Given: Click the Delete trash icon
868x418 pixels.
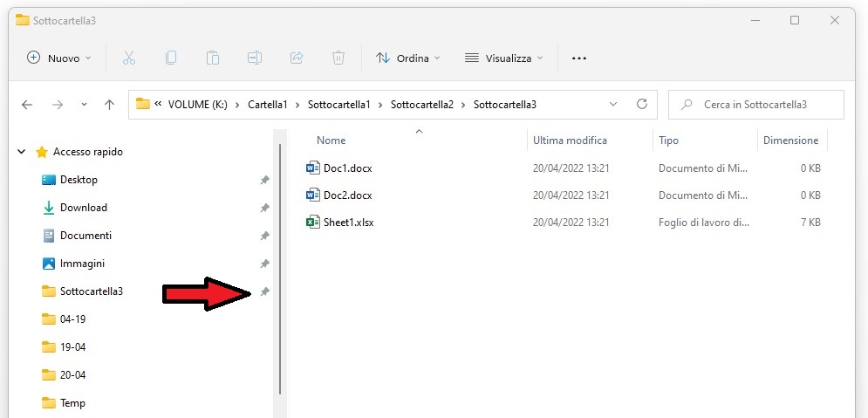Looking at the screenshot, I should click(338, 58).
